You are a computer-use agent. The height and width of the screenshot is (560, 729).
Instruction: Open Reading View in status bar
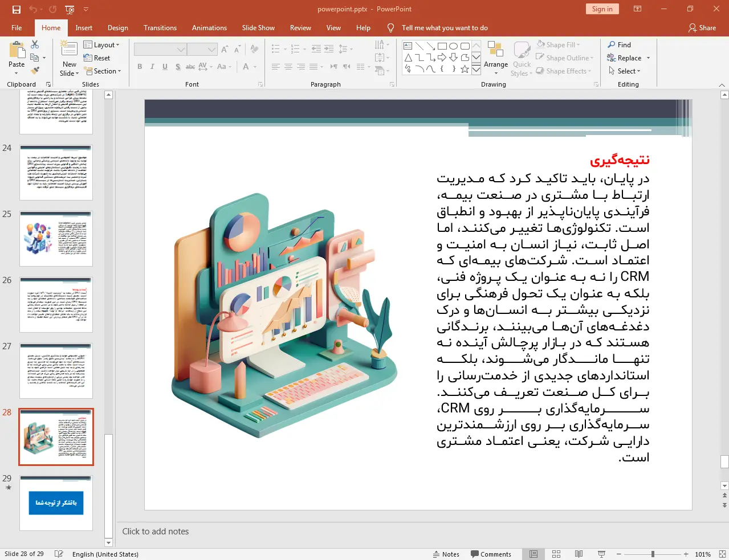click(x=579, y=554)
